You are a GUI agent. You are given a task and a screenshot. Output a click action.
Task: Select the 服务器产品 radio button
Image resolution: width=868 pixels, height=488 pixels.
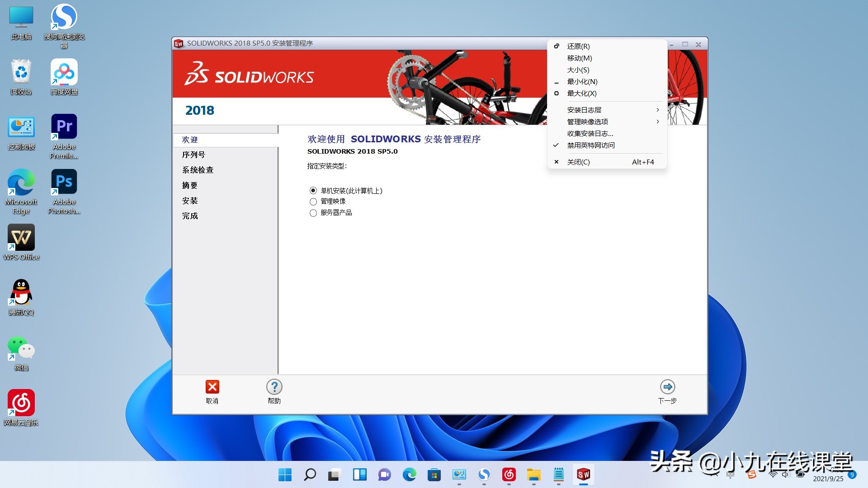[x=313, y=213]
